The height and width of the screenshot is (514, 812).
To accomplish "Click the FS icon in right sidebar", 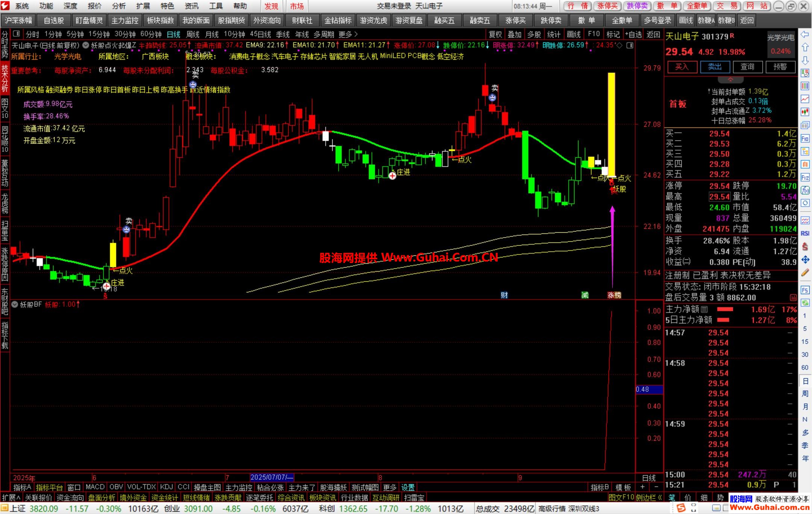I will tap(805, 290).
